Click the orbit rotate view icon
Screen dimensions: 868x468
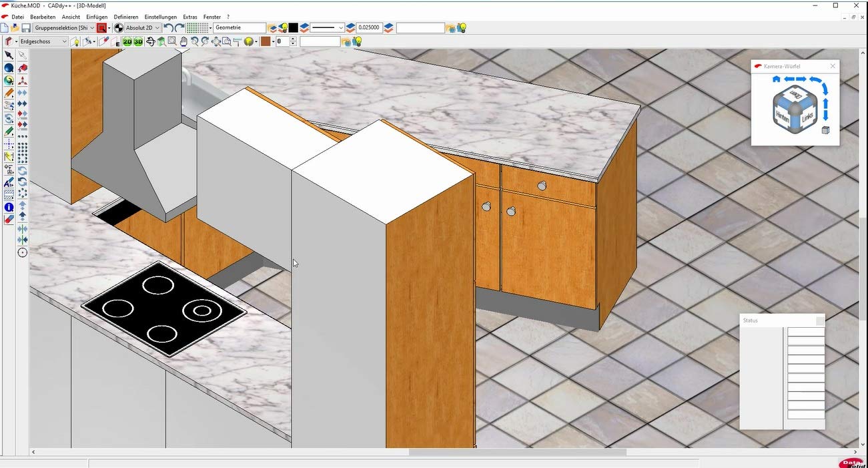(150, 41)
